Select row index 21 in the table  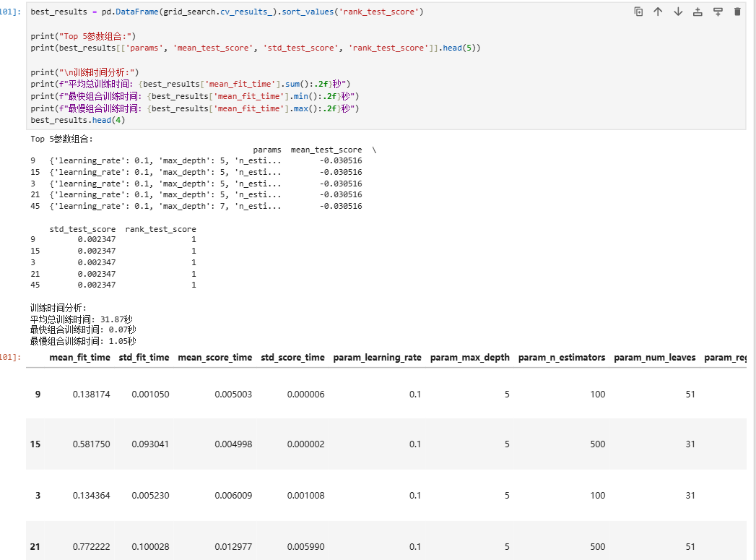35,547
